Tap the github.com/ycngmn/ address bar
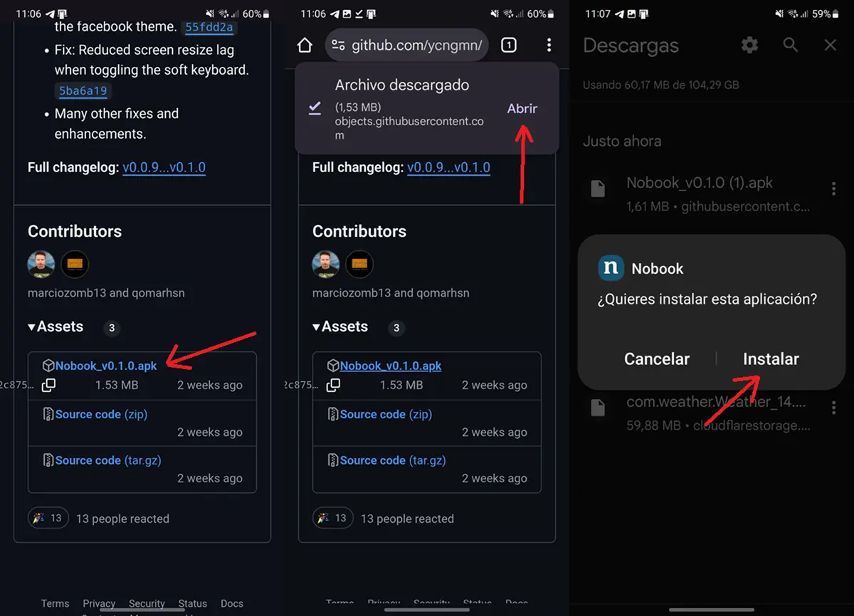Viewport: 854px width, 616px height. click(416, 46)
